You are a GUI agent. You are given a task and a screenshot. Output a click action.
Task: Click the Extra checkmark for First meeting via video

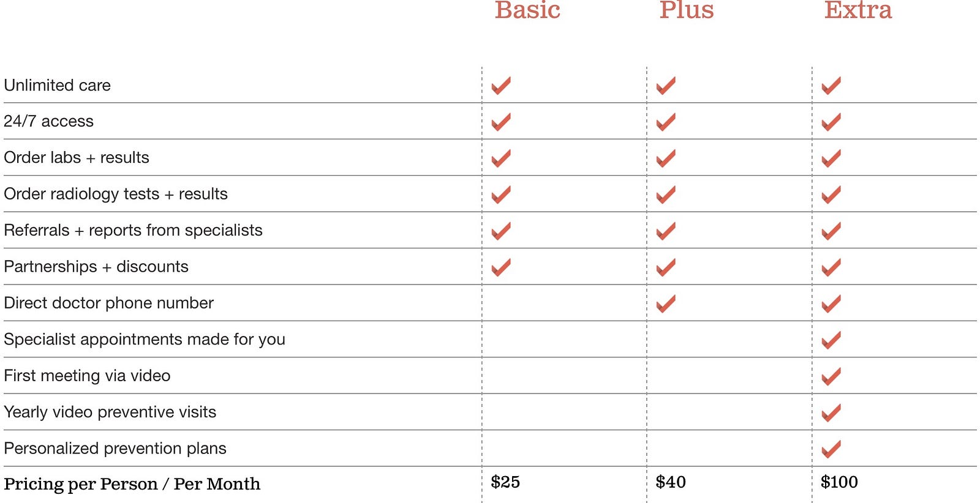click(831, 376)
